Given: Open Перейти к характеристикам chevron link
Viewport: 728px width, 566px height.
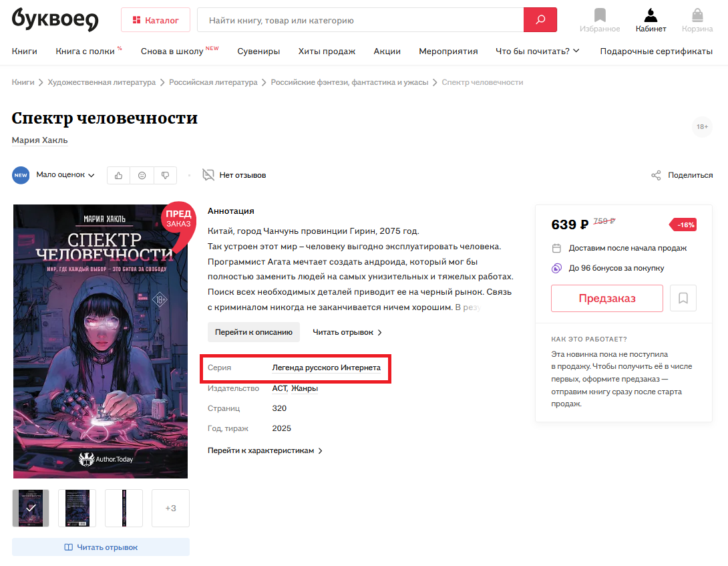Looking at the screenshot, I should (265, 450).
